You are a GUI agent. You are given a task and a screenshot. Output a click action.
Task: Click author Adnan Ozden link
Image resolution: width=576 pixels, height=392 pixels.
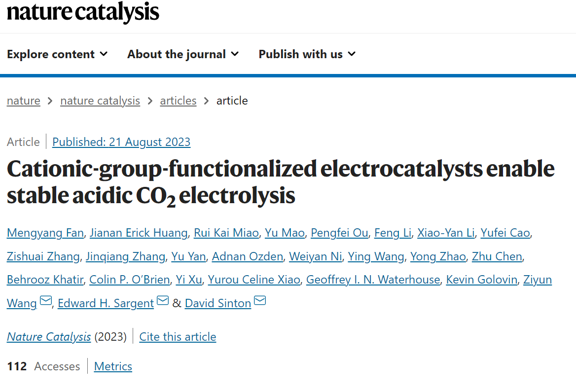(x=247, y=256)
